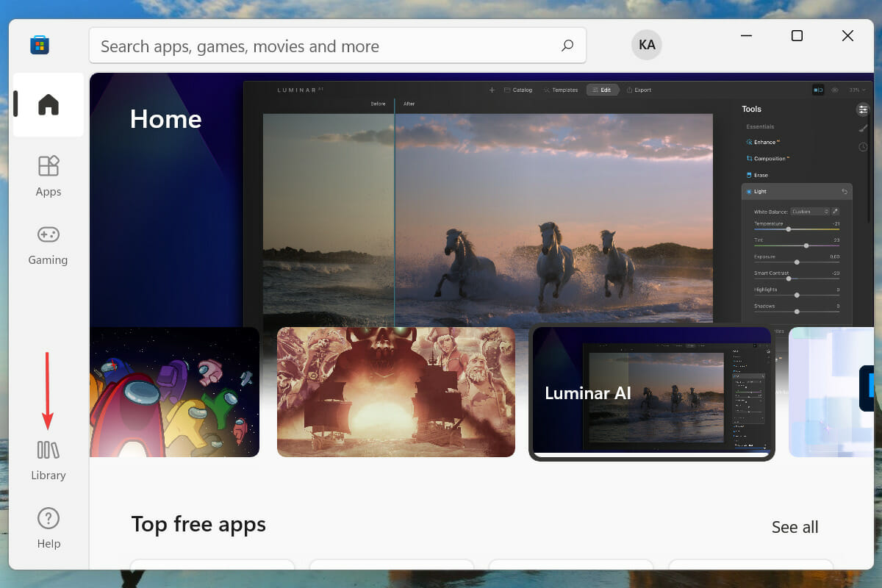Screen dimensions: 882x588
Task: Go to the Gaming section
Action: point(49,245)
